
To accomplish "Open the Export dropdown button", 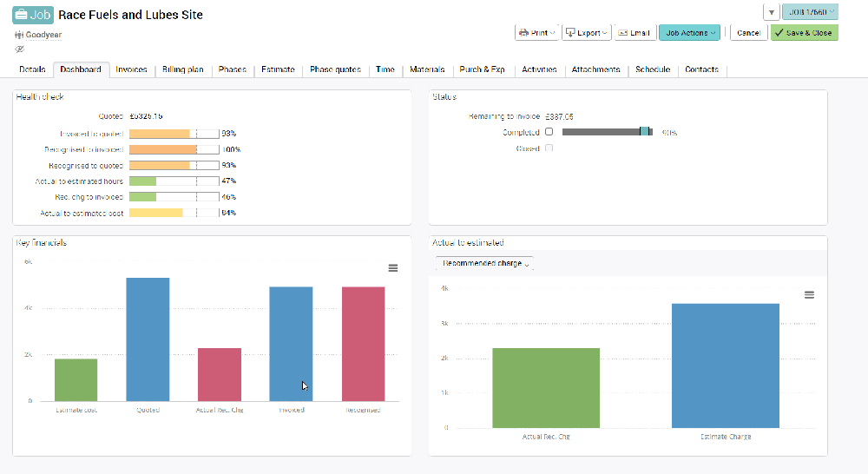I will point(586,33).
